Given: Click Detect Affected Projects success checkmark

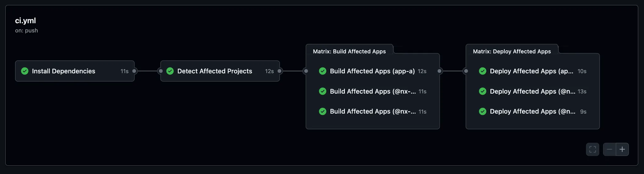Looking at the screenshot, I should click(x=170, y=71).
